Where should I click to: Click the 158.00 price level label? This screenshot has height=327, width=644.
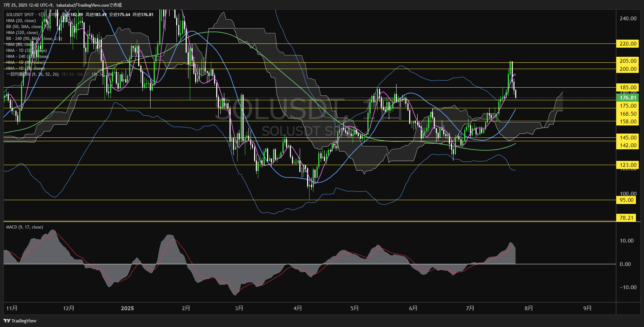point(627,122)
